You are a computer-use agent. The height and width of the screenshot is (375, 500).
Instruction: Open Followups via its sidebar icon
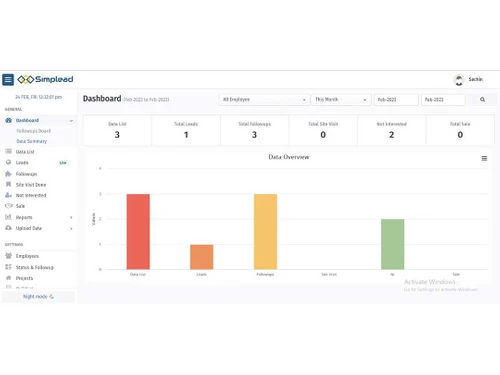point(8,174)
